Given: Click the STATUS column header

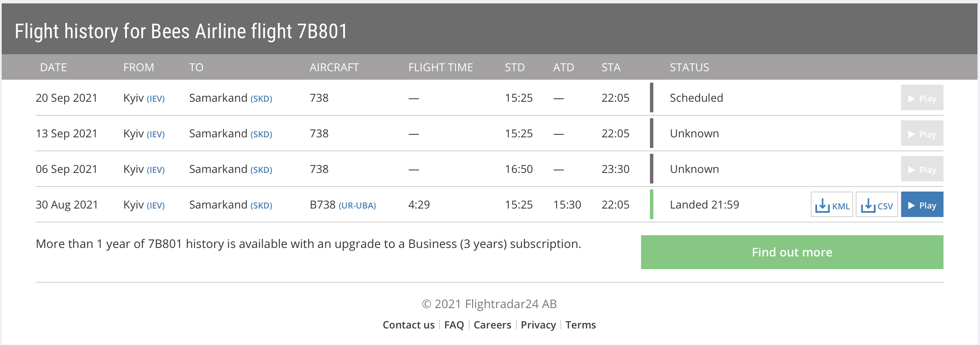Looking at the screenshot, I should 689,67.
